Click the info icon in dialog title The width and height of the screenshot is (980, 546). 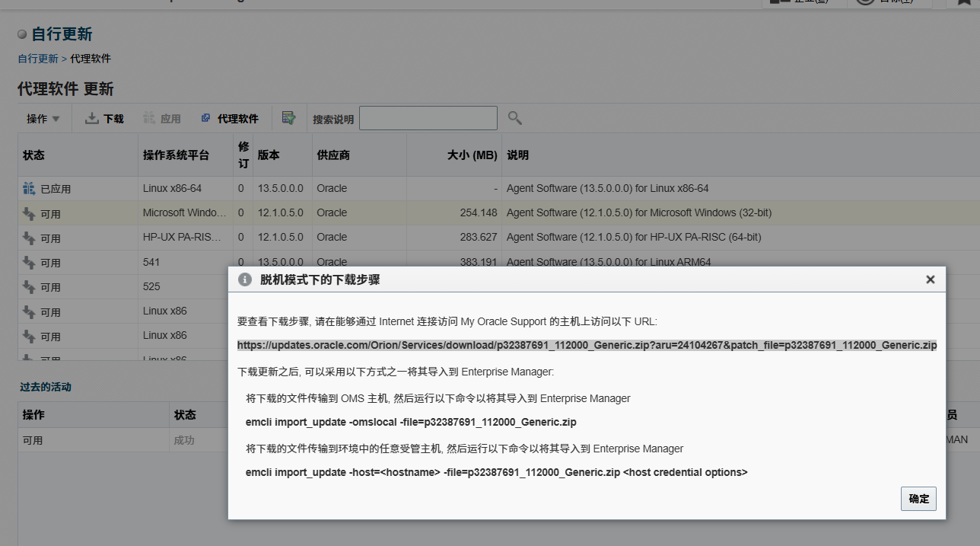[x=245, y=279]
